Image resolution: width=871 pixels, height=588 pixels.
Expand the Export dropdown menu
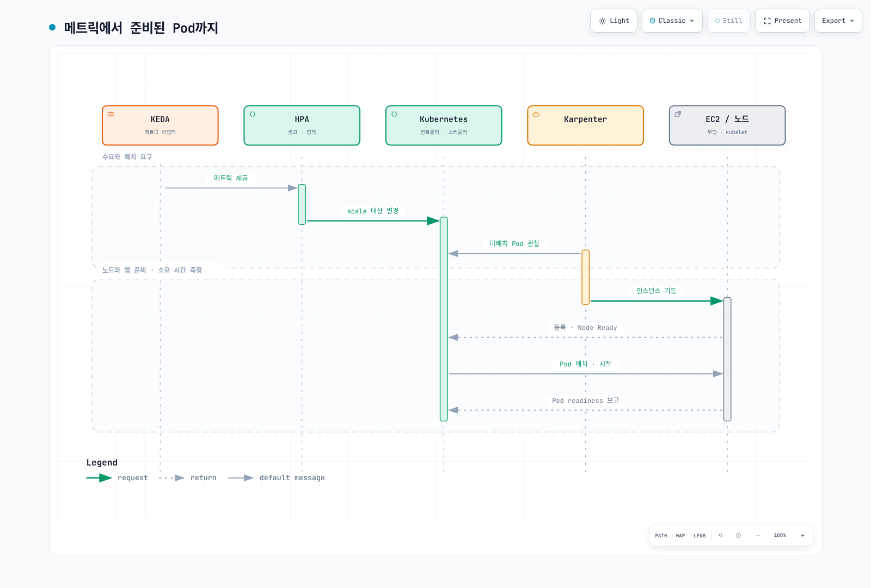(x=838, y=21)
